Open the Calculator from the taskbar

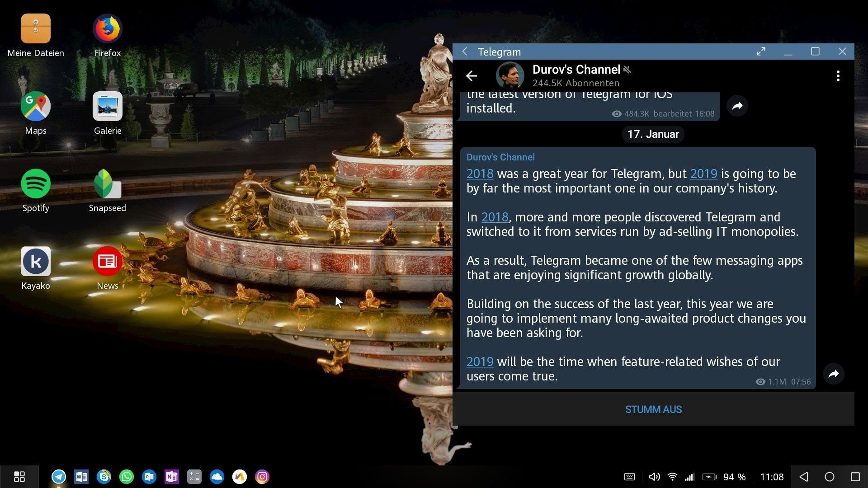point(194,477)
